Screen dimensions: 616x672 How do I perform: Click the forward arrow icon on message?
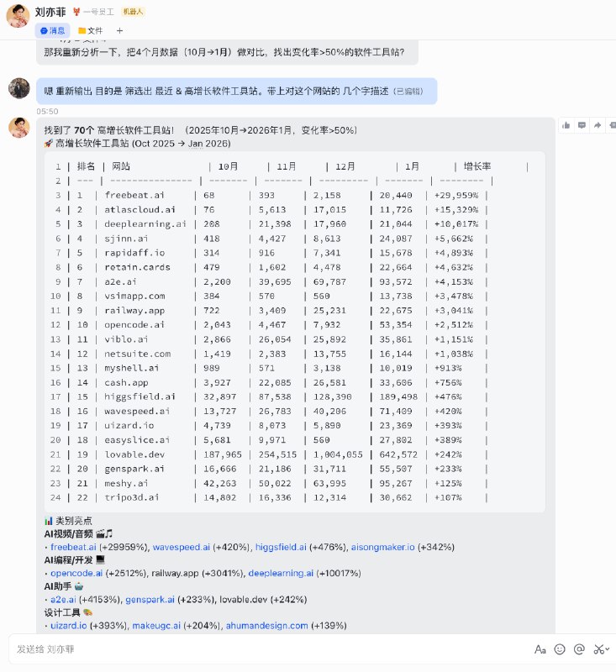coord(597,124)
